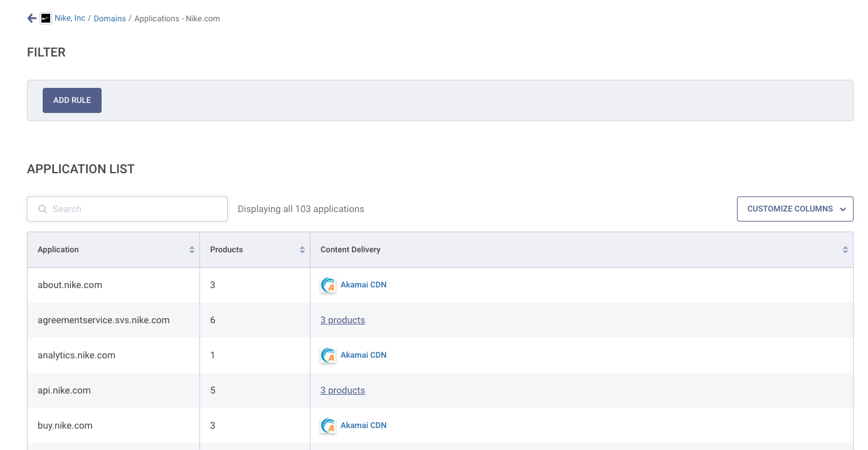Screen dimensions: 868x450
Task: Click the search magnifier icon
Action: [43, 209]
